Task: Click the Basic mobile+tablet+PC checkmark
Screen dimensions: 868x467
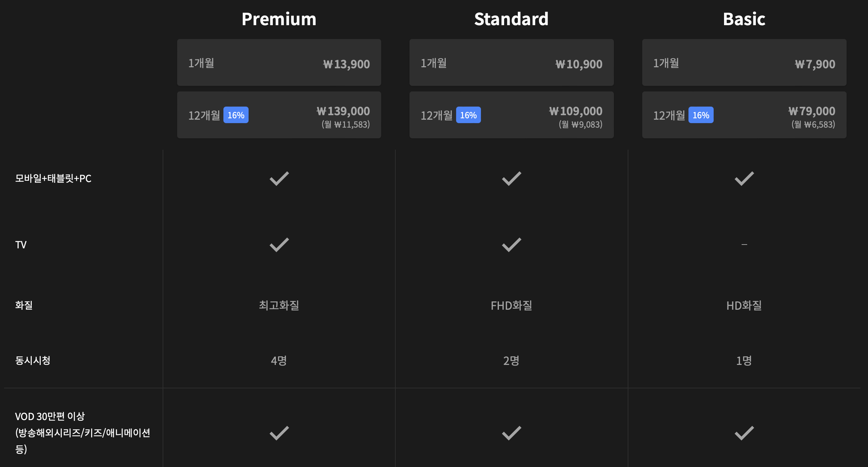Action: point(744,178)
